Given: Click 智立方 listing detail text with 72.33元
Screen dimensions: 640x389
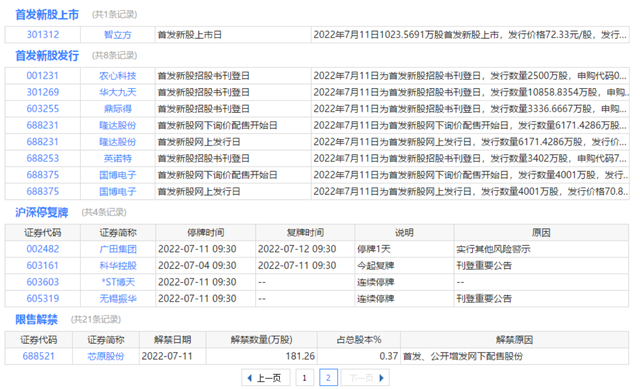Looking at the screenshot, I should tap(470, 35).
